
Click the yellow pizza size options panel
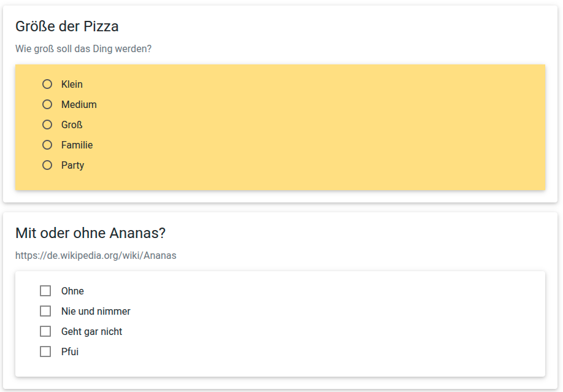click(x=280, y=127)
